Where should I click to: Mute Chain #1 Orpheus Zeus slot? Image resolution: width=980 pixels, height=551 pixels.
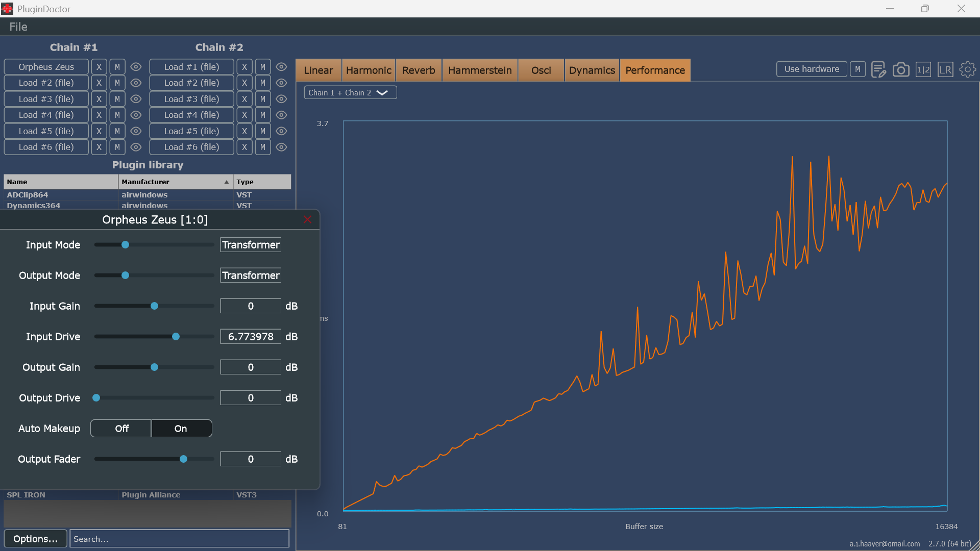(117, 67)
